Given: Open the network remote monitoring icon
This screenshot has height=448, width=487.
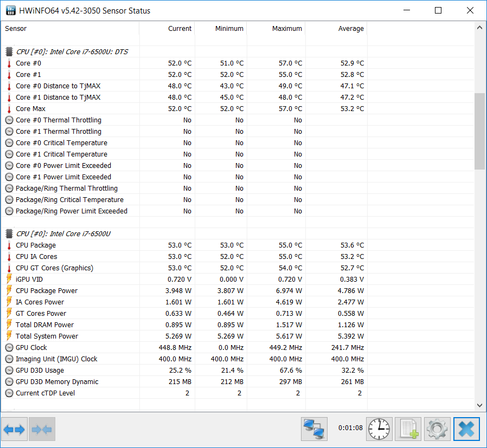Looking at the screenshot, I should [x=315, y=430].
